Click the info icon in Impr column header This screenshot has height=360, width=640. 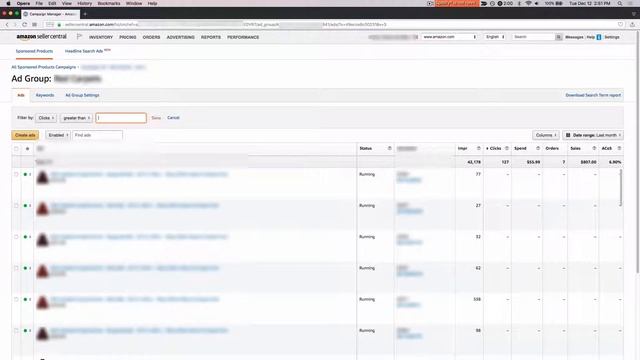pyautogui.click(x=478, y=148)
